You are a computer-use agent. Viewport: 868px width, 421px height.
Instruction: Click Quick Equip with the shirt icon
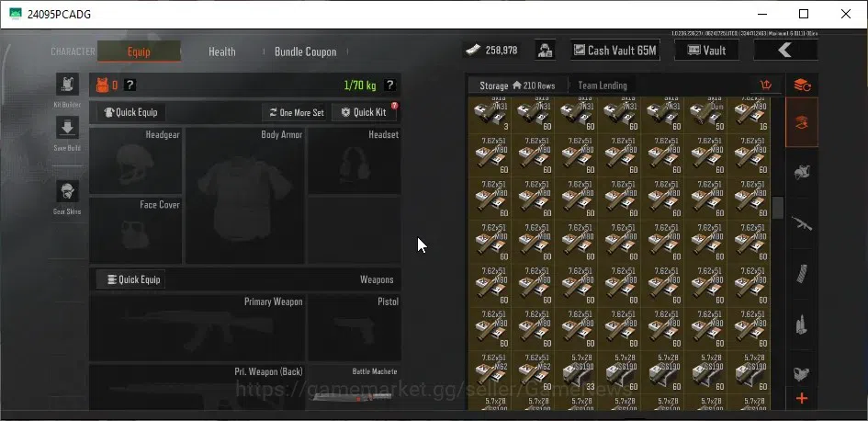pyautogui.click(x=130, y=112)
